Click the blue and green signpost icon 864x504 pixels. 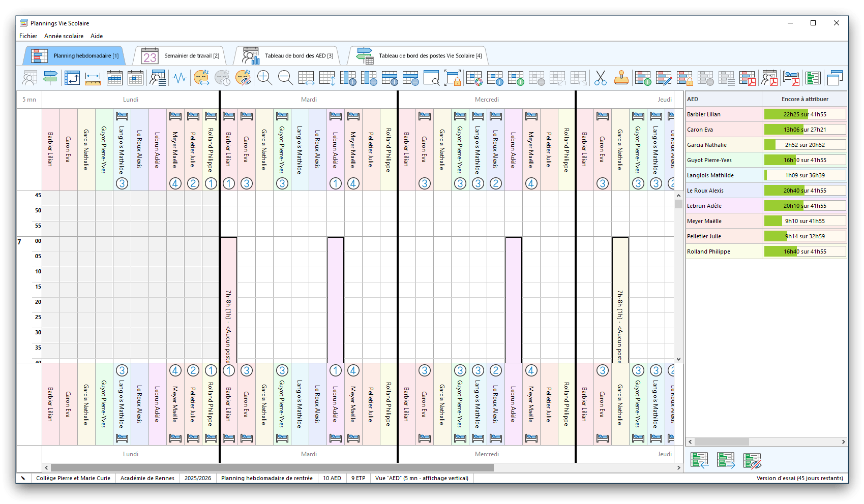click(x=50, y=78)
